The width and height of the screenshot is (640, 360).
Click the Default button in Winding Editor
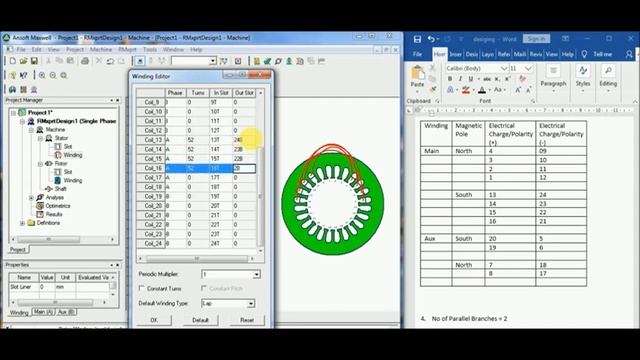point(200,320)
